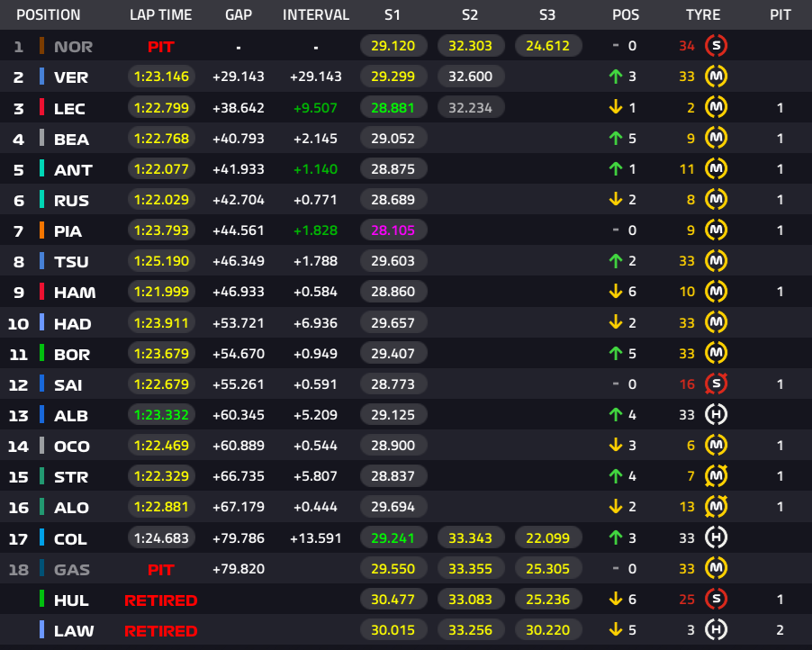Click the medium tyre icon in OCO row
812x650 pixels.
[717, 445]
